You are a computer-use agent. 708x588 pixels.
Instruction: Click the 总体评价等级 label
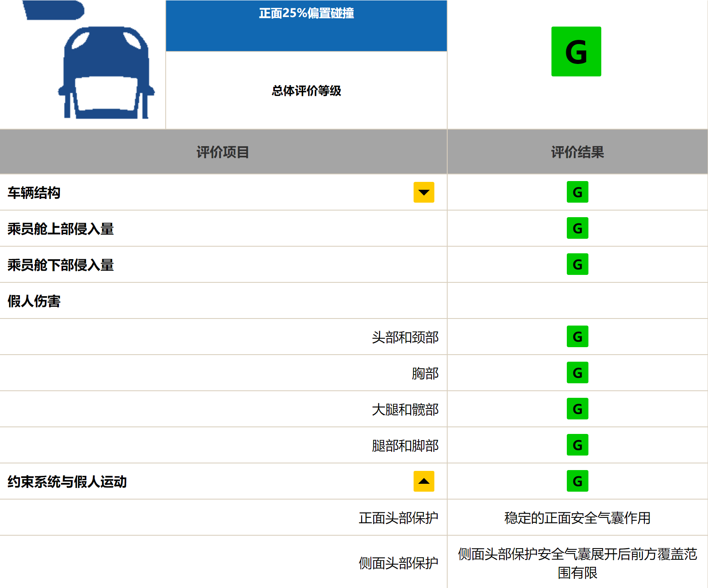click(x=306, y=91)
